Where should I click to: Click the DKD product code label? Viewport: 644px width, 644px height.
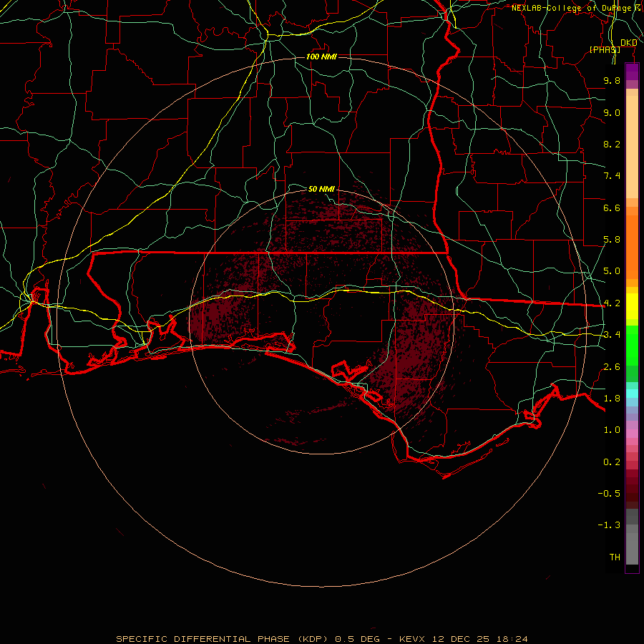(629, 43)
